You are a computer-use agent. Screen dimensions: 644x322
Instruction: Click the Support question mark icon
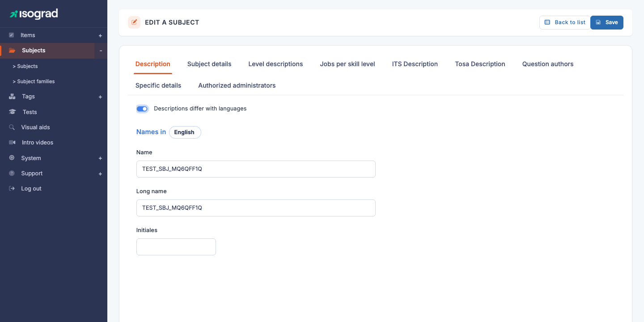(12, 174)
